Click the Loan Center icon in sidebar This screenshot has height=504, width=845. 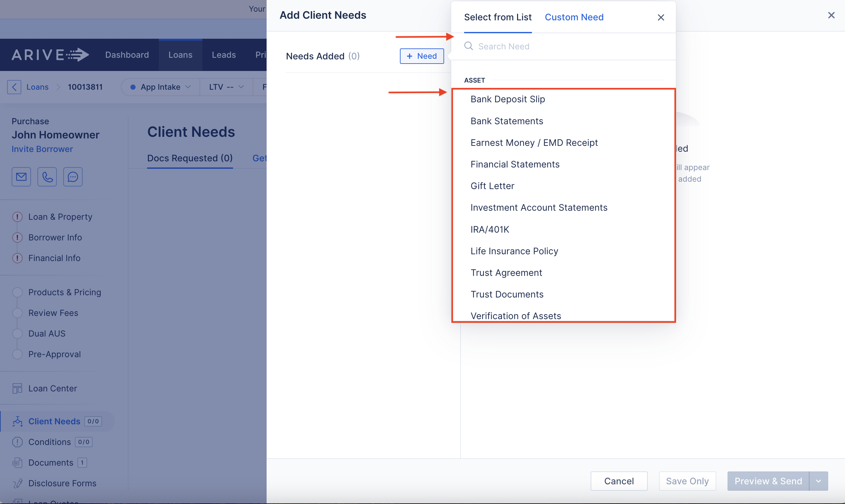point(17,388)
